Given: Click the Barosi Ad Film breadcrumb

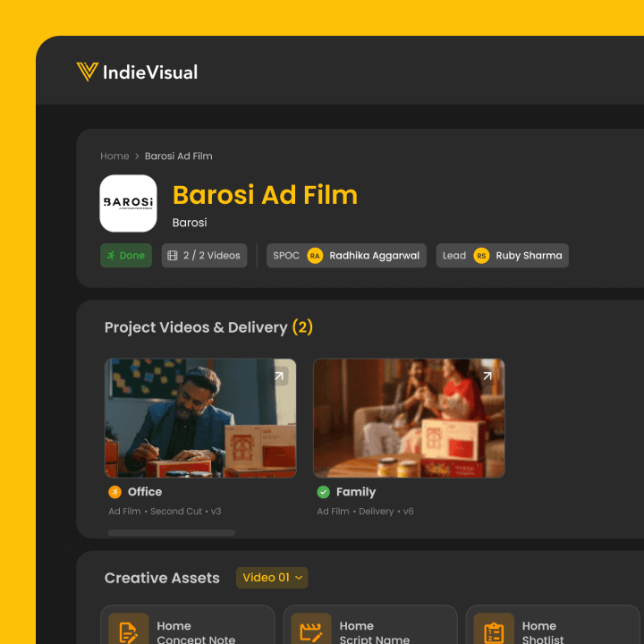Looking at the screenshot, I should (179, 156).
